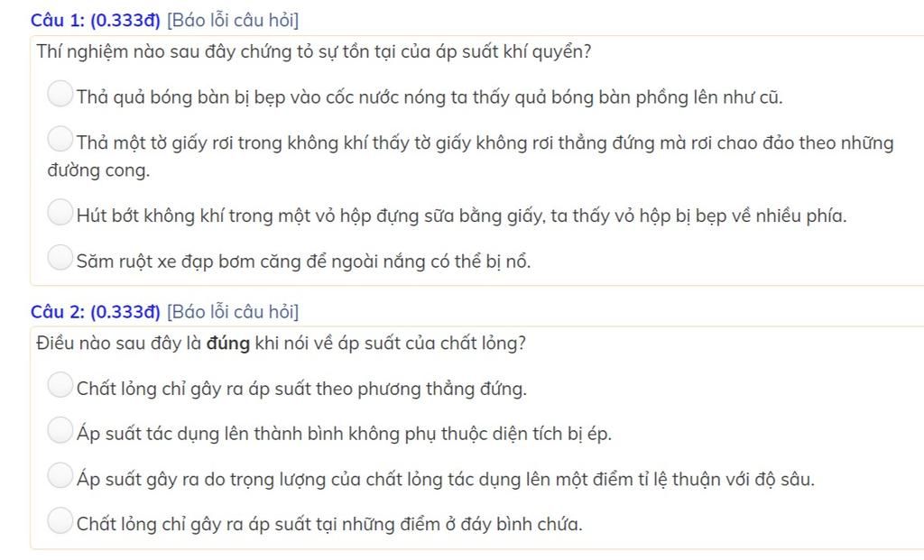Viewport: 924px width, 560px height.
Task: Pick radio for 'tỉ lệ thuận với độ sâu' answer
Action: pos(60,476)
